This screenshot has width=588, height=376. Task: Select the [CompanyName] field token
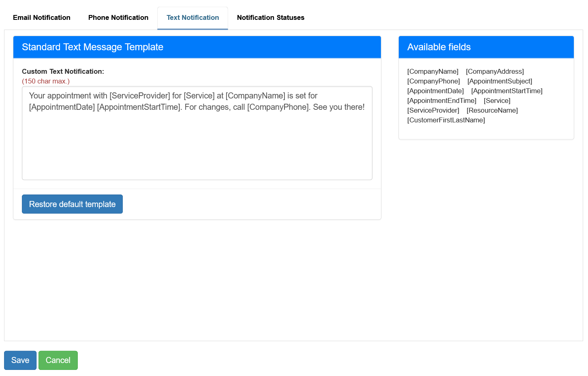click(432, 71)
